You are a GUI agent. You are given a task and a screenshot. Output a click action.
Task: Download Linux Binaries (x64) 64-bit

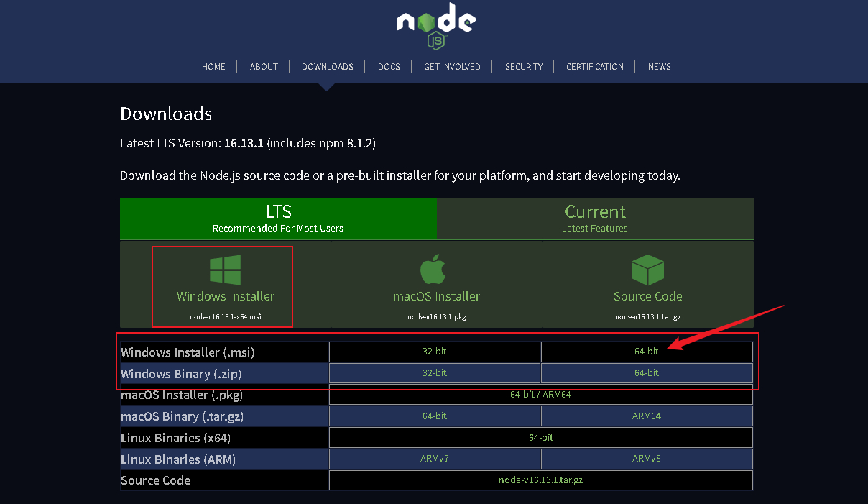coord(541,438)
